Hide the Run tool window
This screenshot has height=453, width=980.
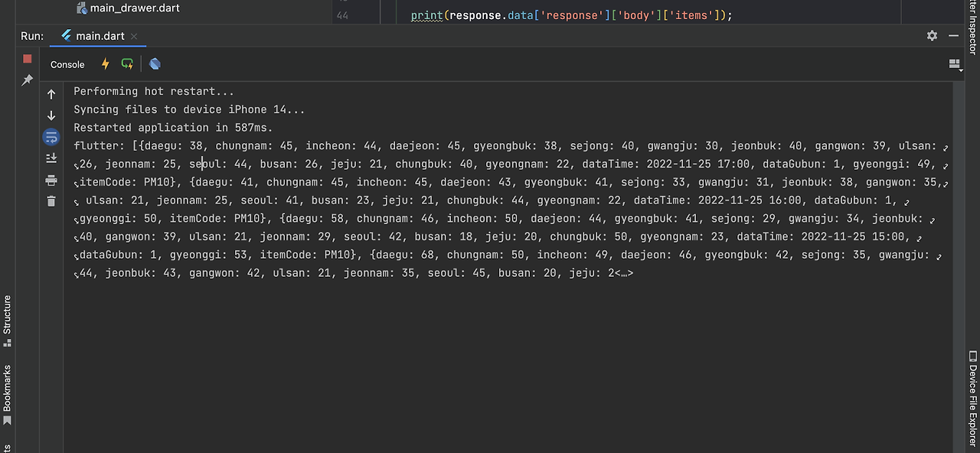tap(954, 36)
